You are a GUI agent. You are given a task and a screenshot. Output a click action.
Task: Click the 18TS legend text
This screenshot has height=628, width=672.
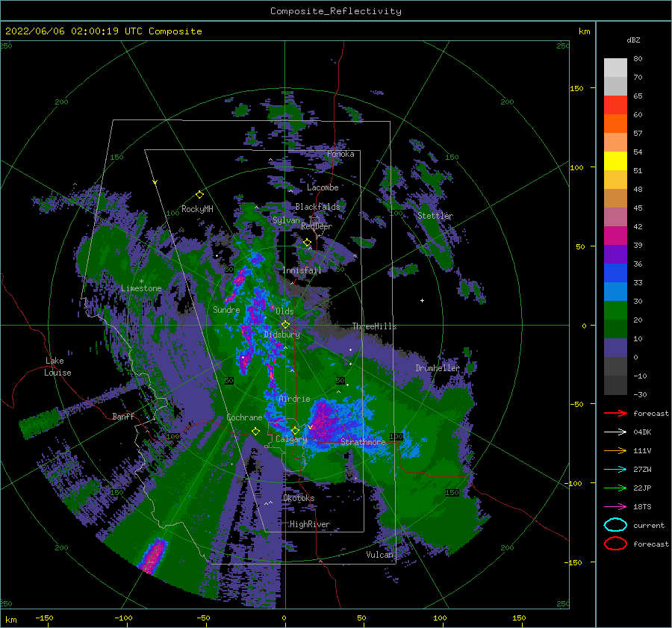(642, 507)
